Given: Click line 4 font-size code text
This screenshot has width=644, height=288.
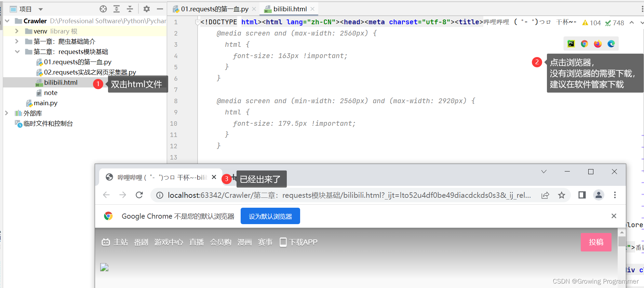Looking at the screenshot, I should click(x=290, y=56).
